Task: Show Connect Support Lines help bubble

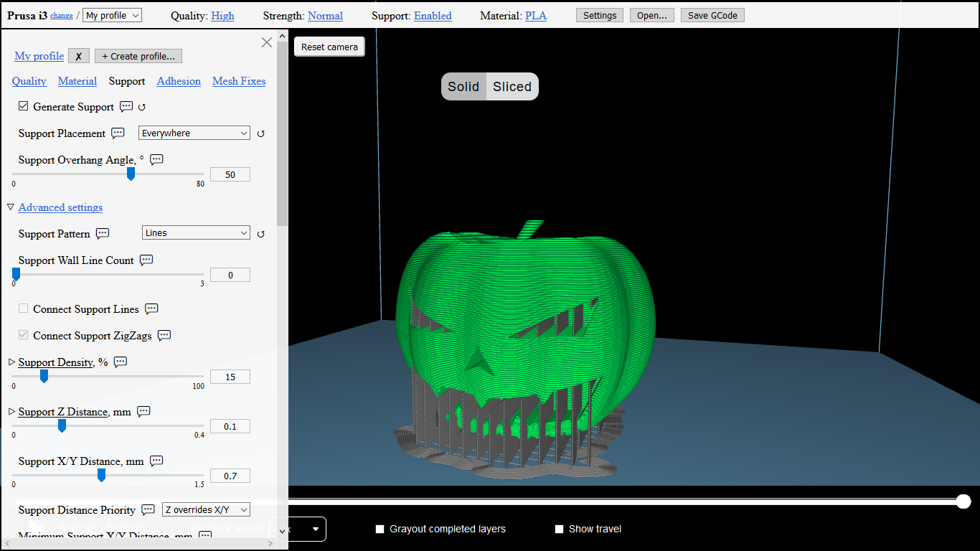Action: tap(151, 309)
